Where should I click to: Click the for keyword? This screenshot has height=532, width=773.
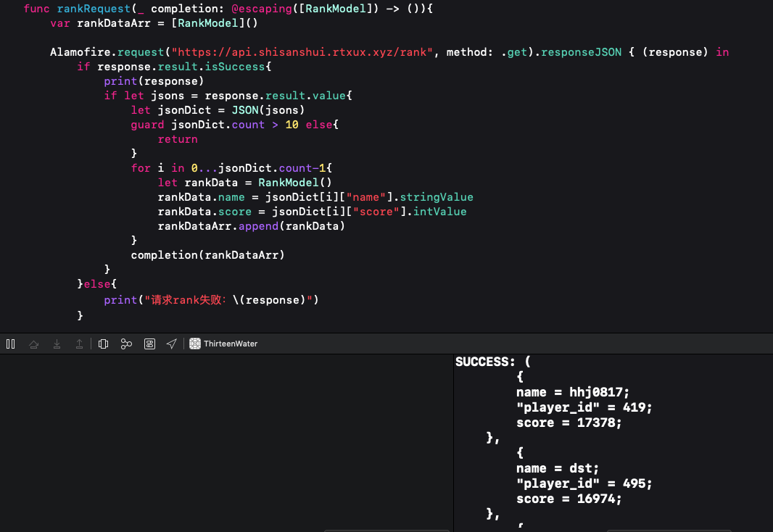coord(141,168)
